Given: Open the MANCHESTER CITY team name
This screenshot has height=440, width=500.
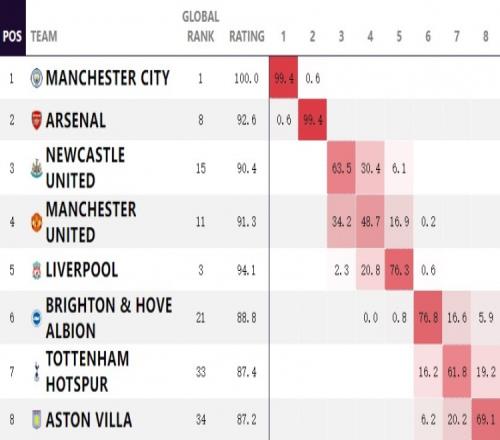Looking at the screenshot, I should click(x=108, y=78).
